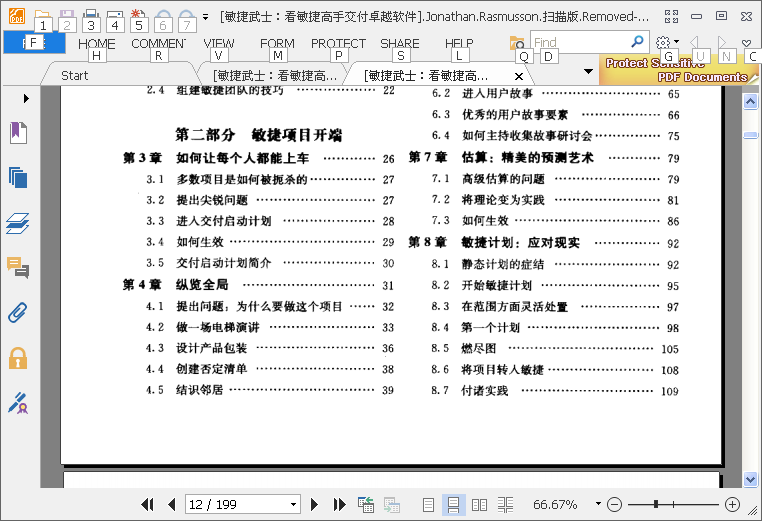Click the zoom slider handle
Viewport: 762px width, 521px height.
pos(657,505)
